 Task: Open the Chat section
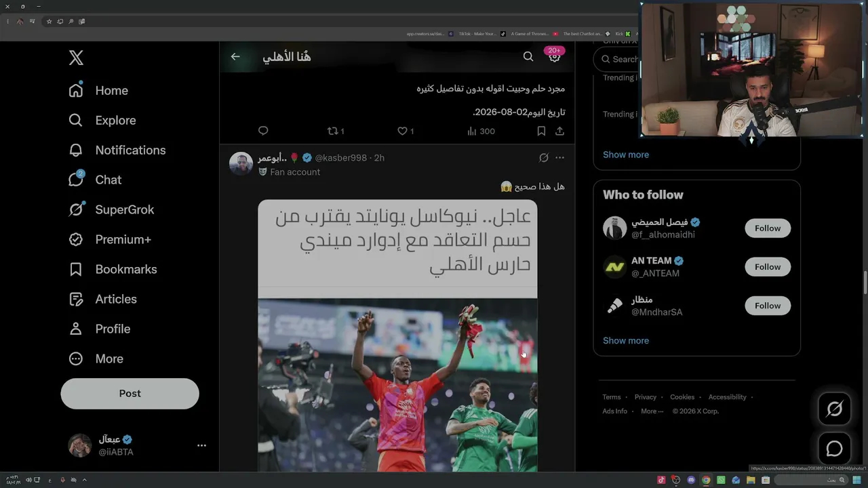(95, 180)
